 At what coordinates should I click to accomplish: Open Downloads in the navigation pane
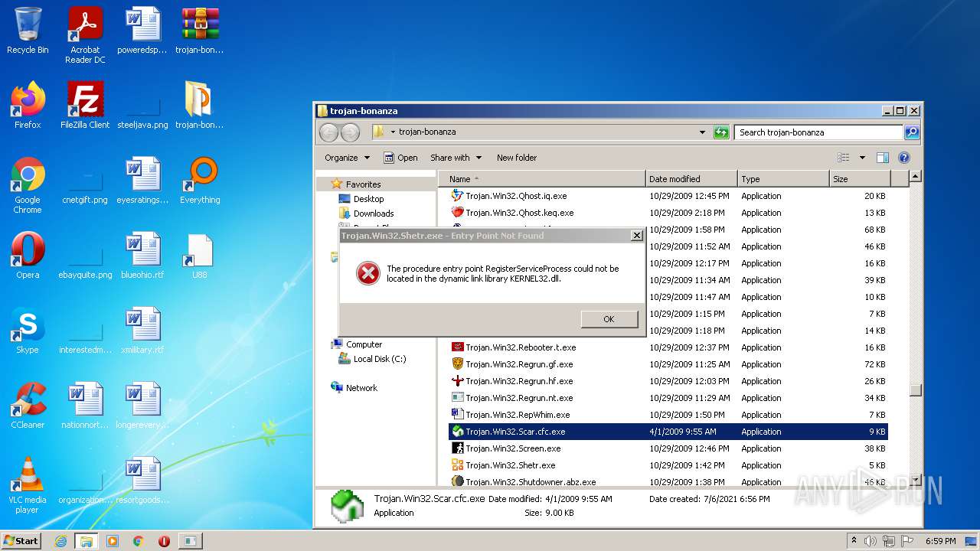[367, 214]
